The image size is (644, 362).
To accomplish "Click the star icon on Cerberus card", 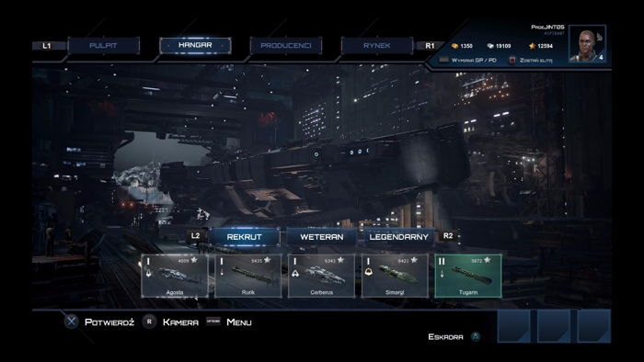I will pos(340,260).
